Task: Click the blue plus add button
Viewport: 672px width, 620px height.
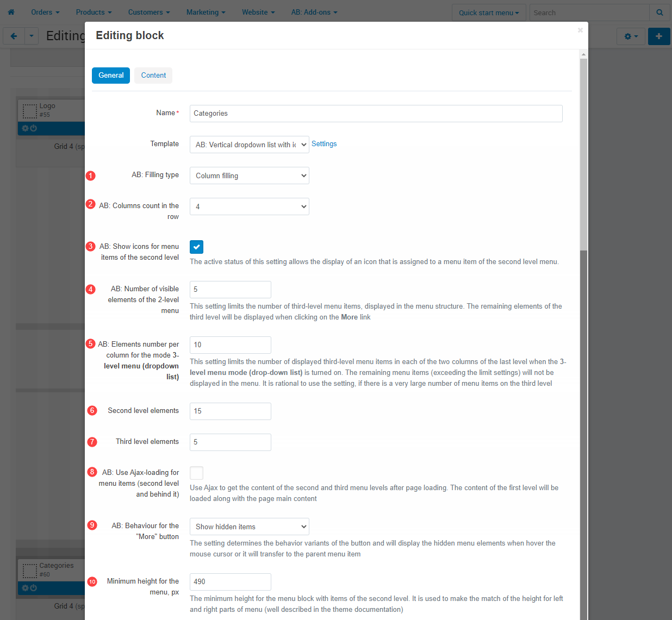Action: coord(659,36)
